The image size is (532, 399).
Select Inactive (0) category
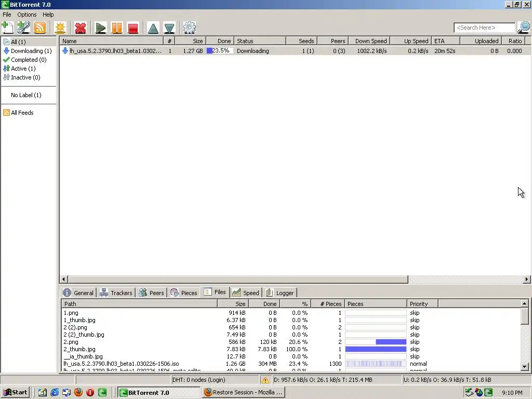point(22,77)
